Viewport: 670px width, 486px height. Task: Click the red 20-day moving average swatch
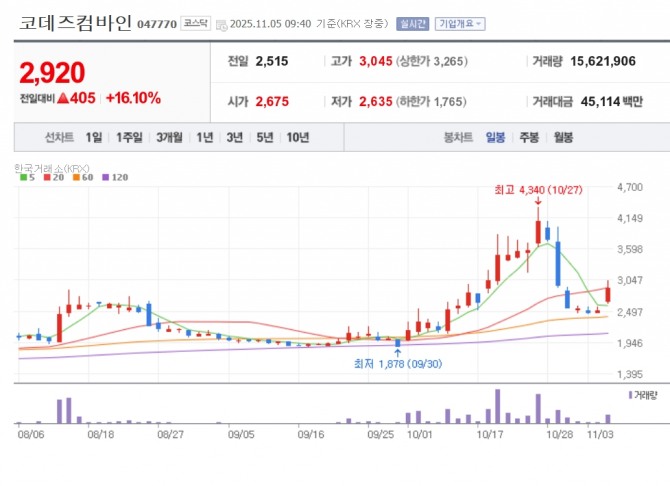click(x=47, y=177)
